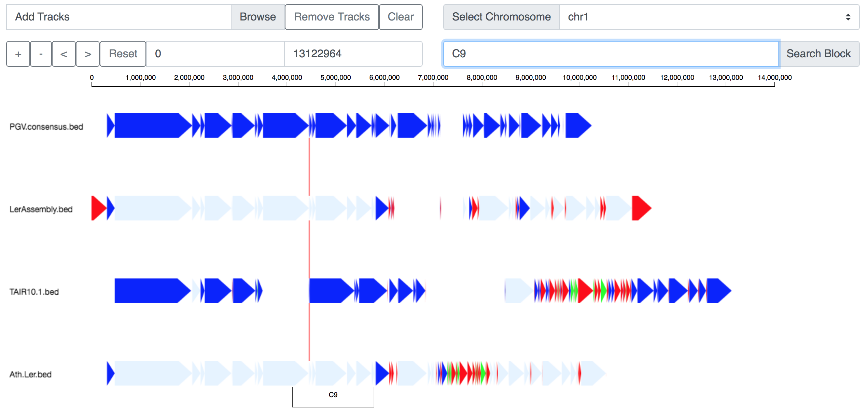Click the largest first block in PGV.consensus track

[153, 126]
